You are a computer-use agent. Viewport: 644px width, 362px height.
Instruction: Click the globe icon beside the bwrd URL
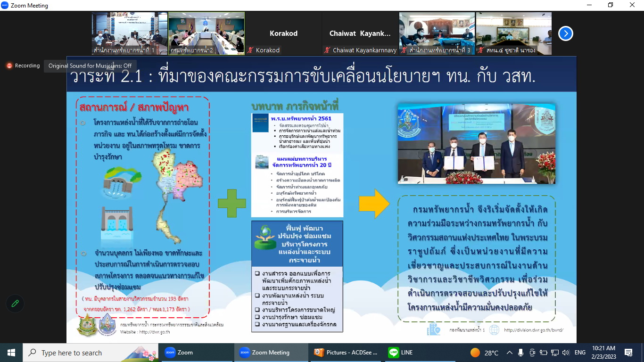click(x=494, y=330)
